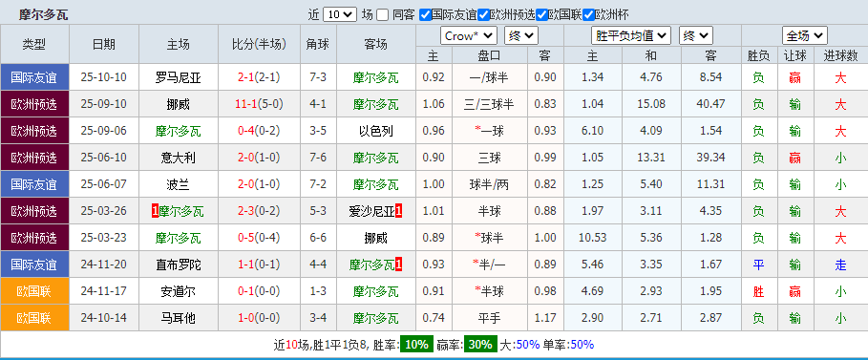This screenshot has width=868, height=360.
Task: Click the 爱沙尼亚 team link
Action: click(371, 211)
